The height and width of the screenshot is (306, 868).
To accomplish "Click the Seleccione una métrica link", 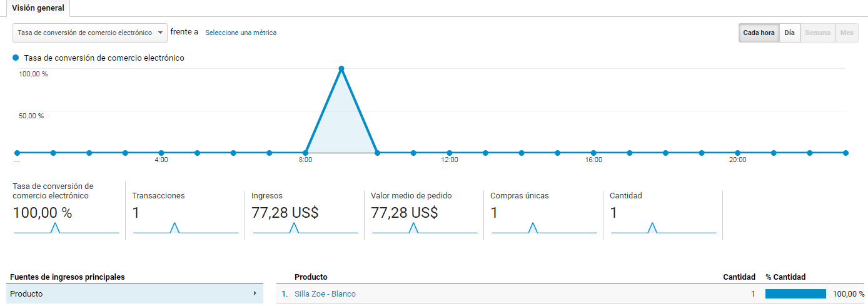I will tap(241, 33).
